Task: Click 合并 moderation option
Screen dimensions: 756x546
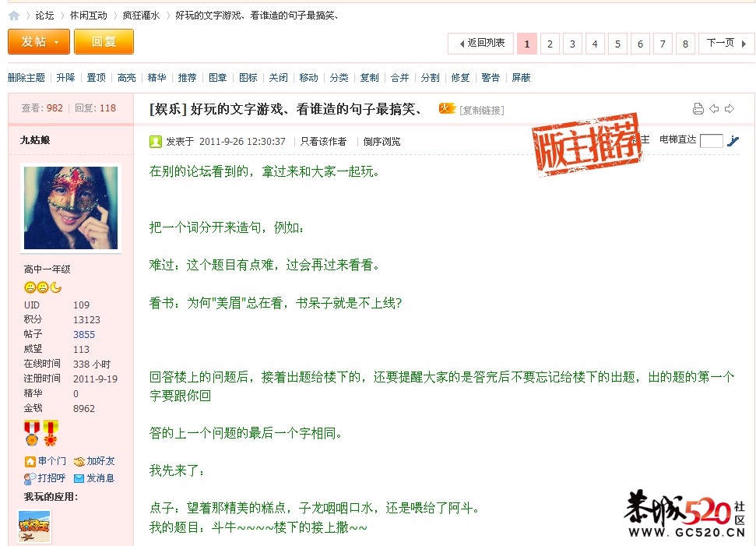Action: point(399,78)
